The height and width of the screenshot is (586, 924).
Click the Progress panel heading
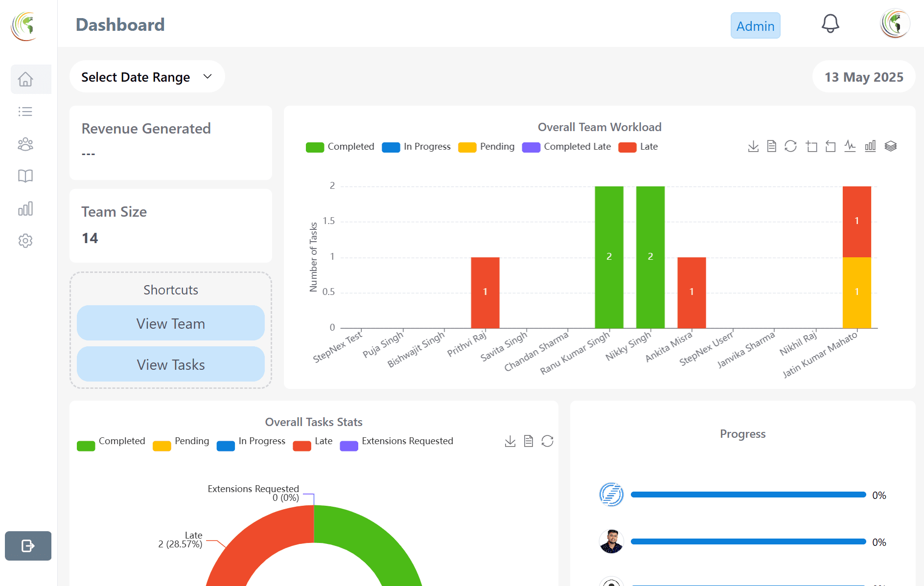coord(742,434)
